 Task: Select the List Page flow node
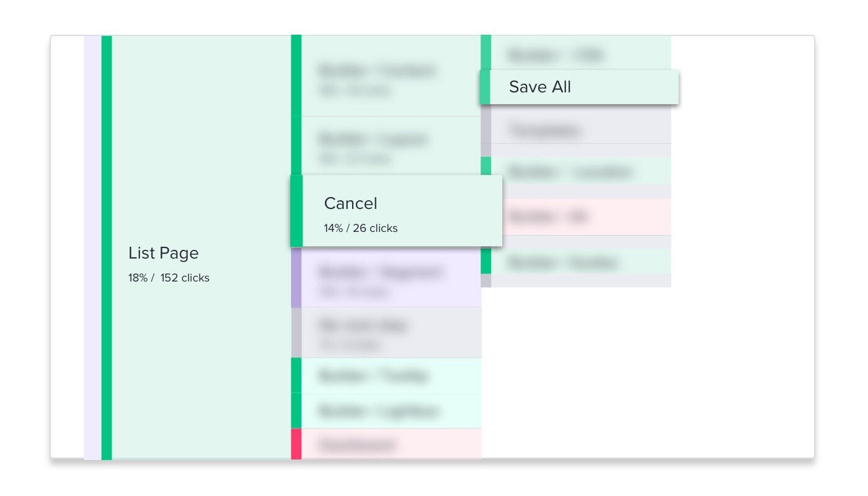(x=196, y=248)
